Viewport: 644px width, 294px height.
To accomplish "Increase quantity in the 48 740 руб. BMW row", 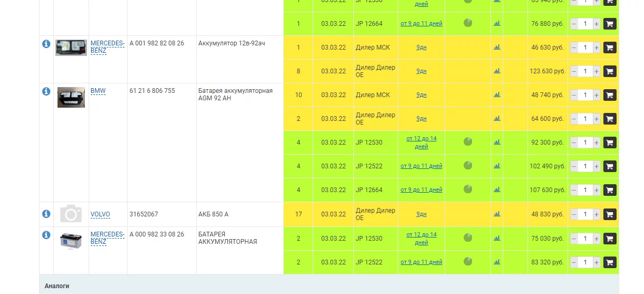I will click(597, 95).
